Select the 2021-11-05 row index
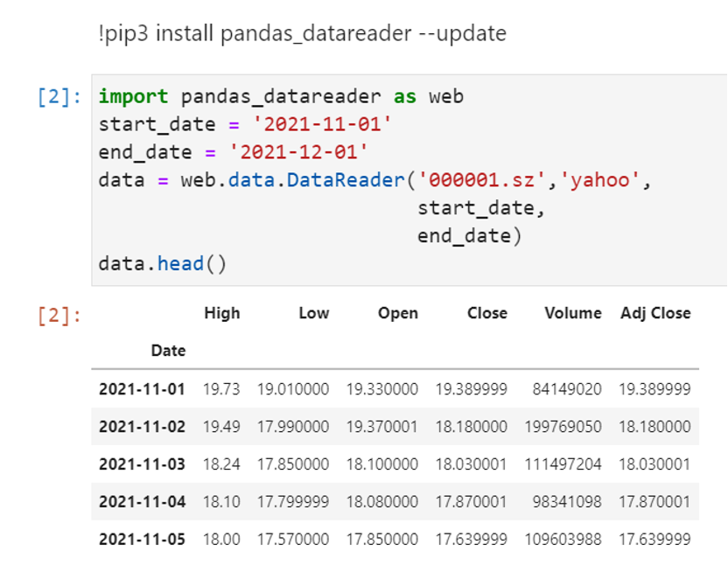The width and height of the screenshot is (728, 579). 142,539
